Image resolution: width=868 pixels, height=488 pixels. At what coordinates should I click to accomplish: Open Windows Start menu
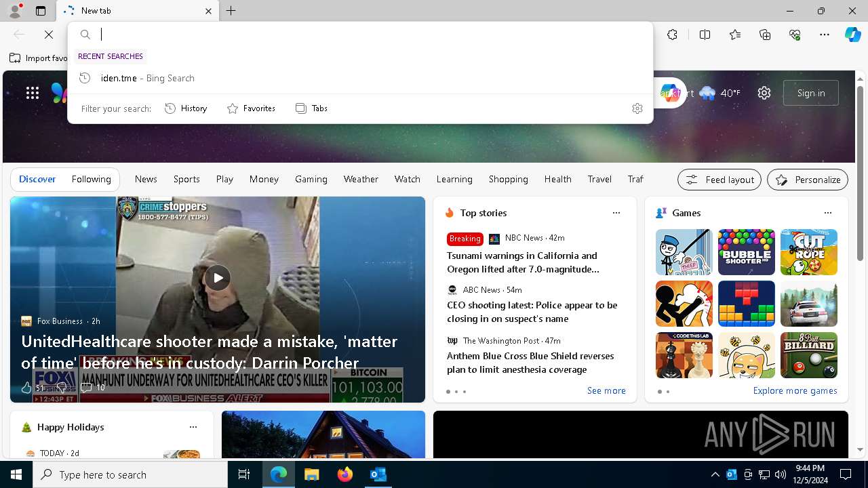pyautogui.click(x=16, y=474)
